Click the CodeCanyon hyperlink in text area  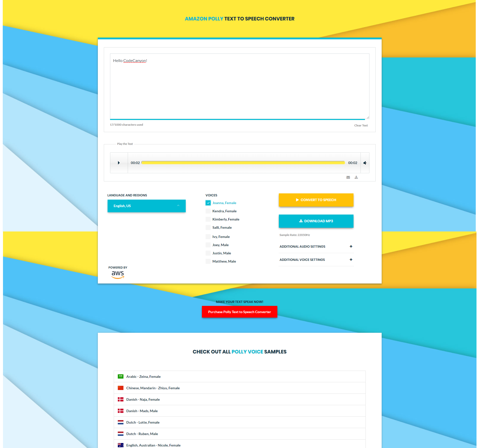click(x=133, y=61)
